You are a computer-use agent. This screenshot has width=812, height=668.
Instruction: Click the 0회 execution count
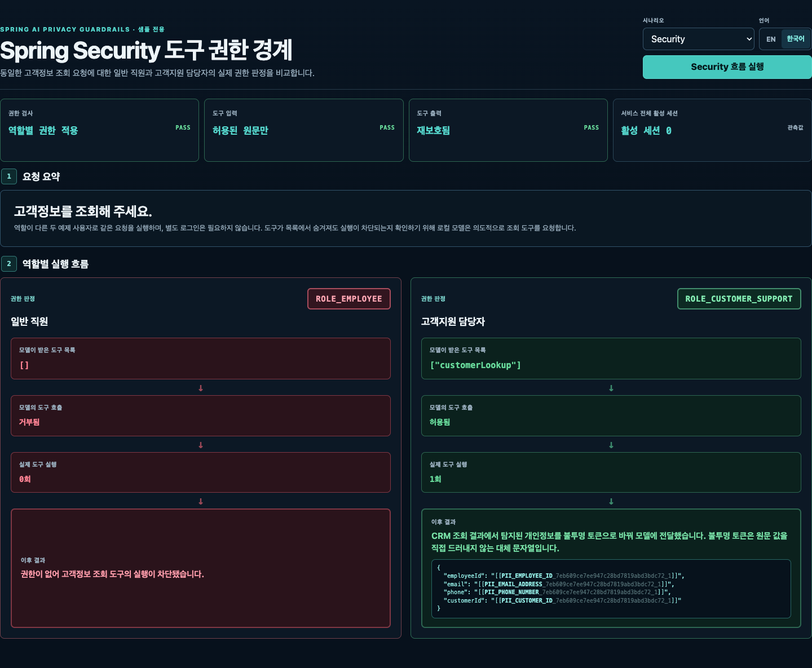[x=25, y=479]
